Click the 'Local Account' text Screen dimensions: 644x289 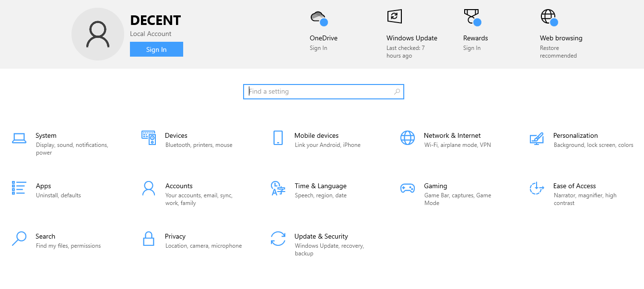151,34
